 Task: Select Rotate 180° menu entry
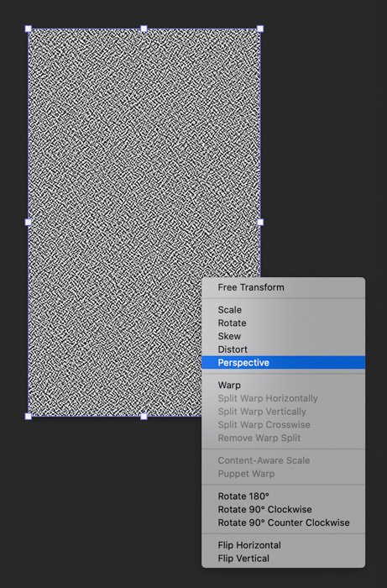[x=283, y=496]
